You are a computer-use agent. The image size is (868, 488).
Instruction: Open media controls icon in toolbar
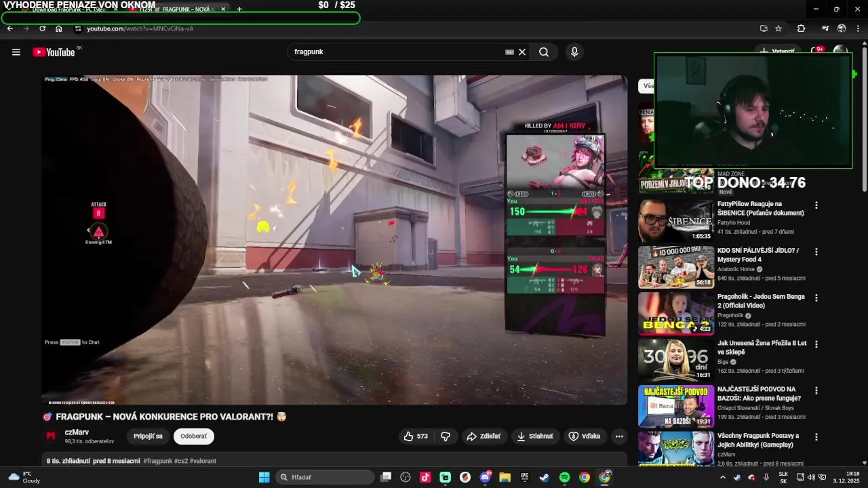pyautogui.click(x=825, y=28)
